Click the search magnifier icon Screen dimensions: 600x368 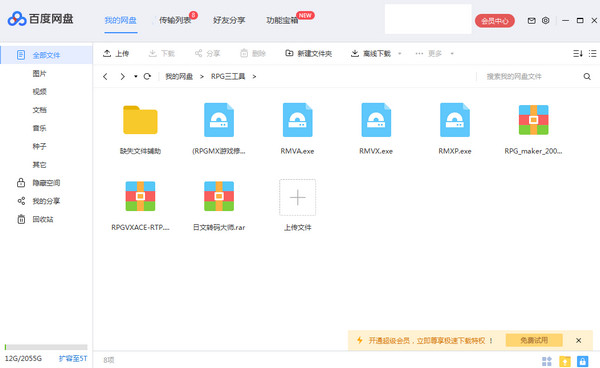[587, 77]
